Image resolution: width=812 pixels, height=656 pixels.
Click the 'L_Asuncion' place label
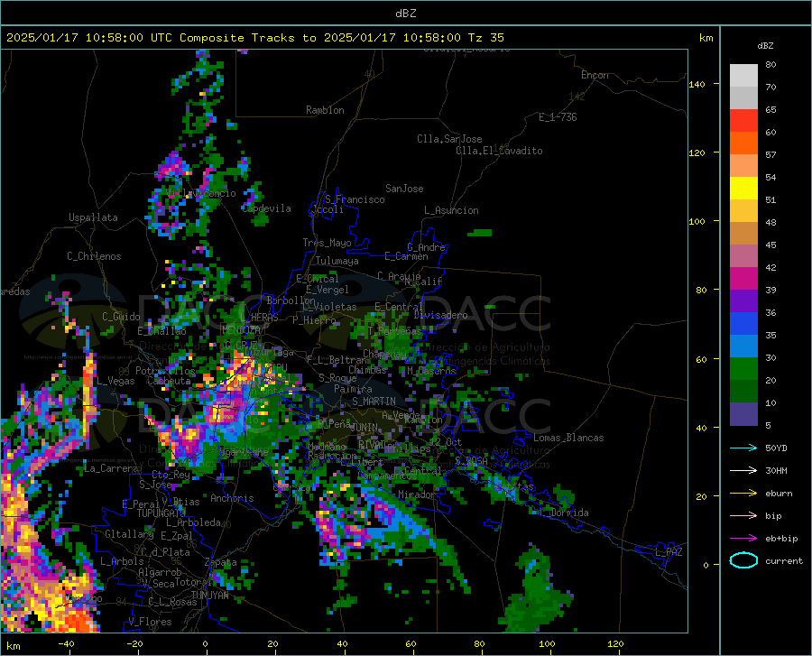tap(451, 210)
